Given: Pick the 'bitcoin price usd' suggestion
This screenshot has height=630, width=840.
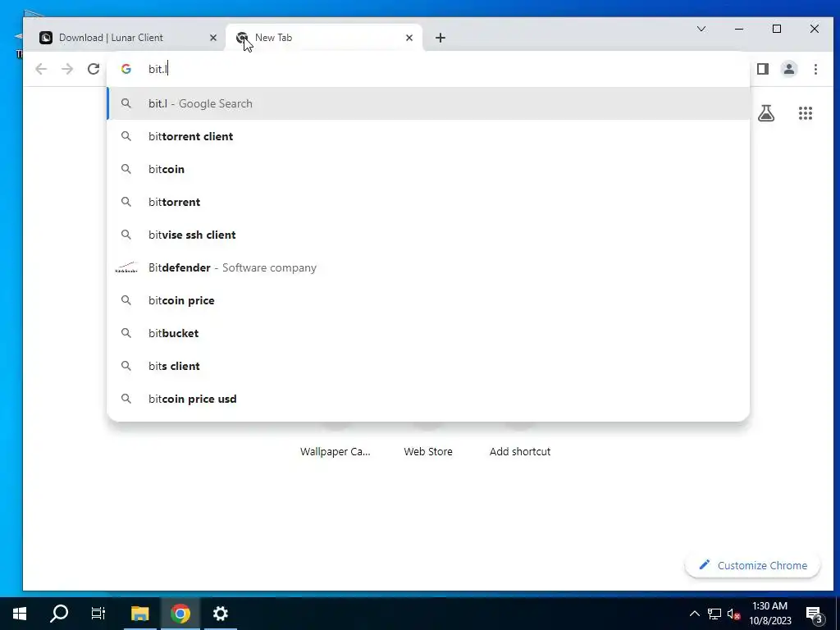Looking at the screenshot, I should (428, 399).
